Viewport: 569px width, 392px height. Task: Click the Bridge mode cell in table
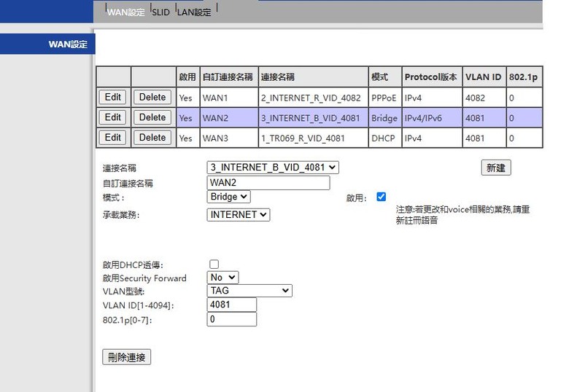pyautogui.click(x=385, y=118)
